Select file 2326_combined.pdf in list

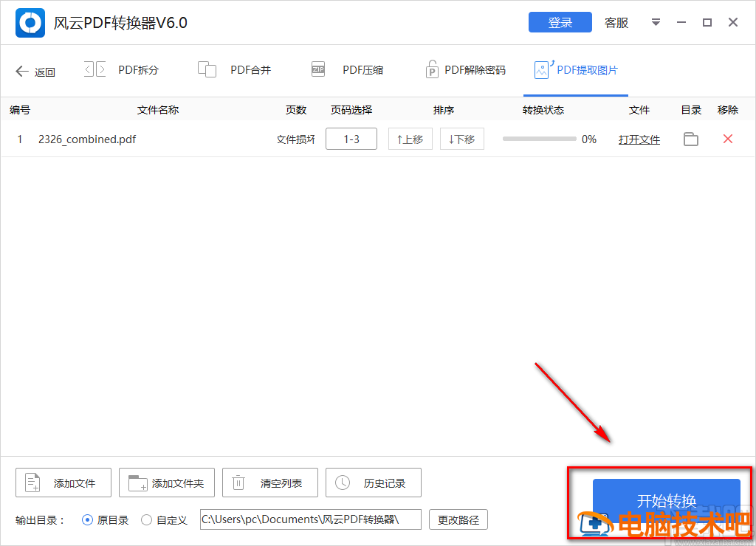pos(87,139)
